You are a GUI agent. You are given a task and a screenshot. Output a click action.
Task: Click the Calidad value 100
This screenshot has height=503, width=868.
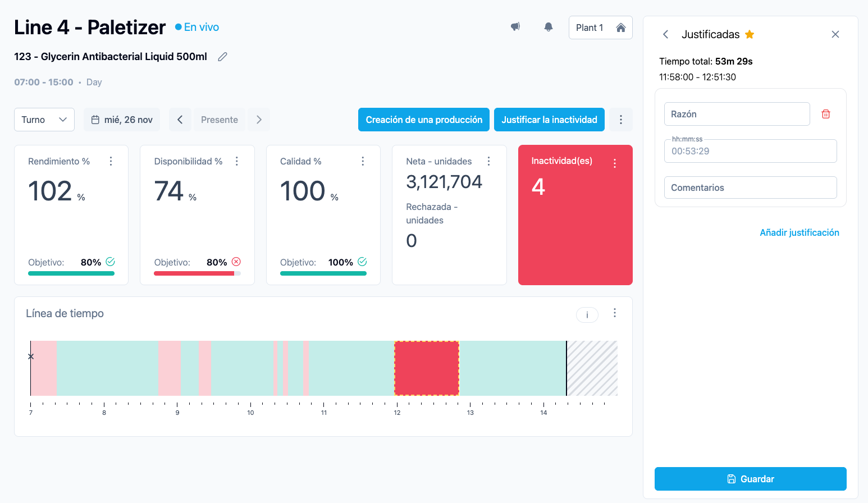tap(303, 191)
